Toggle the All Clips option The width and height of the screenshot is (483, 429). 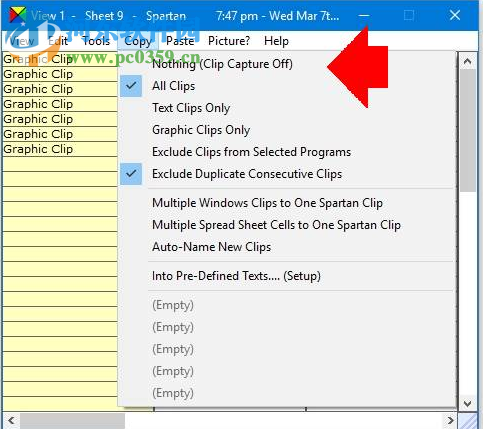(287, 86)
